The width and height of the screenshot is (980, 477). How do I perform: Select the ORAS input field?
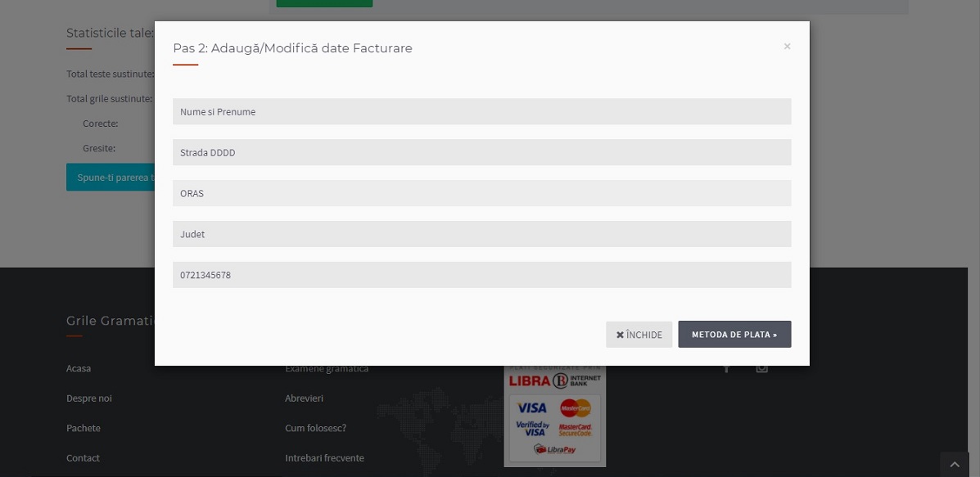[x=481, y=193]
